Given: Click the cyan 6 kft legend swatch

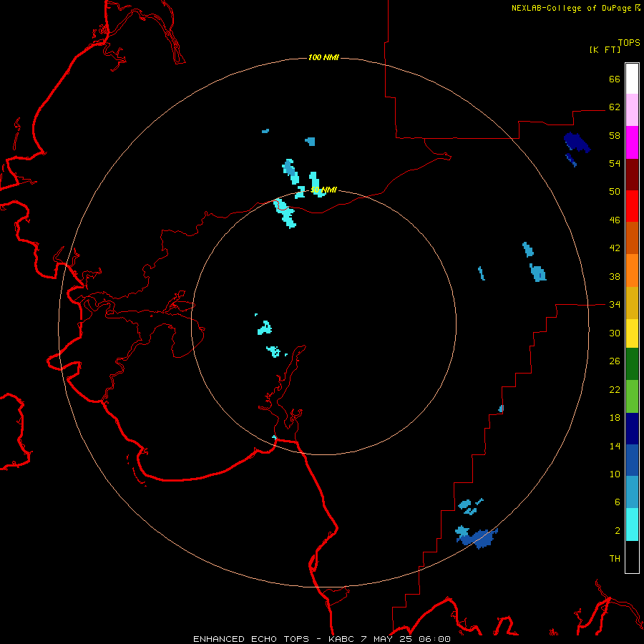Looking at the screenshot, I should click(632, 525).
